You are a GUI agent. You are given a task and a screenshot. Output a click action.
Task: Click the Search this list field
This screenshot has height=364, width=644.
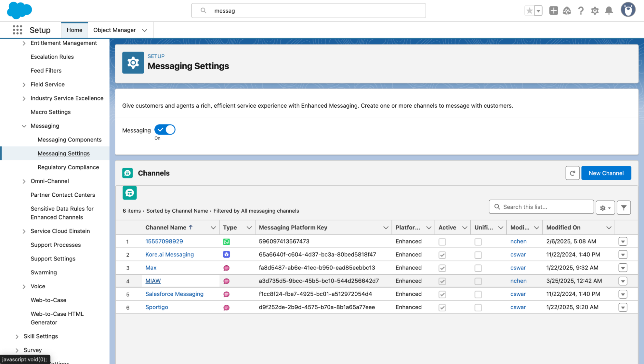(541, 207)
